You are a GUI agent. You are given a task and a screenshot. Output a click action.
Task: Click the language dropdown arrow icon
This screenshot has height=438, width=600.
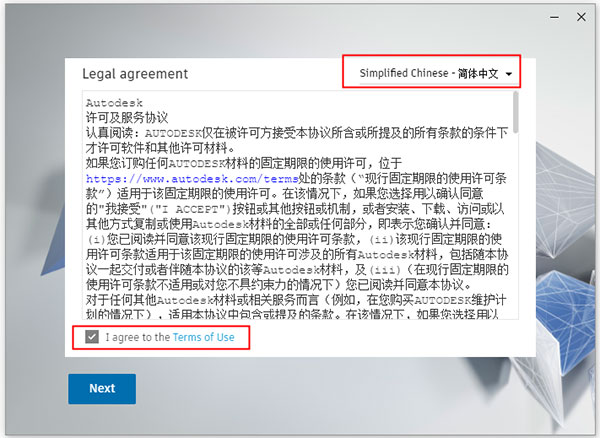pyautogui.click(x=509, y=74)
